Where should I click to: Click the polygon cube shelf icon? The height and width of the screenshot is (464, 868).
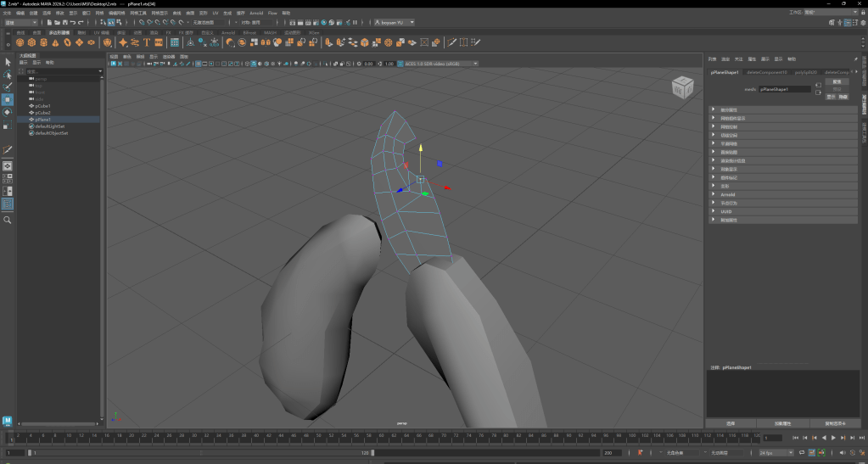(31, 42)
